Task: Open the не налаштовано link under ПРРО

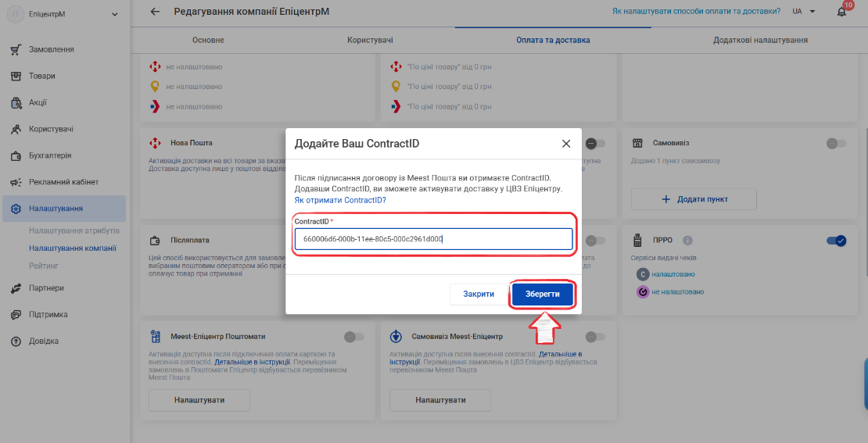Action: pos(678,291)
